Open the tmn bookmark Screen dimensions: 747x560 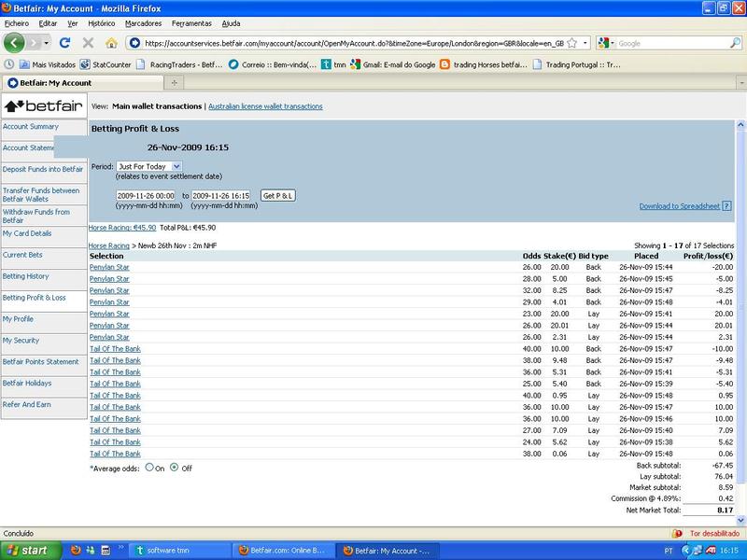(x=333, y=64)
